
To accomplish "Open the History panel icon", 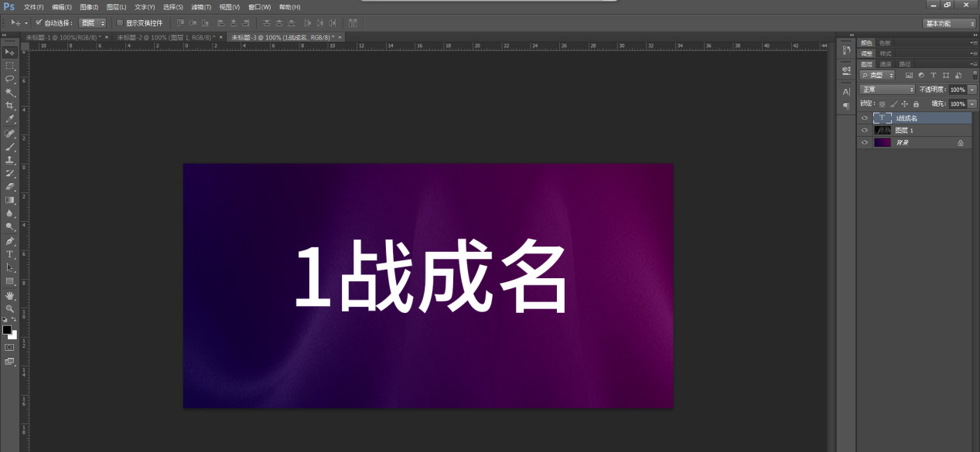I will 846,50.
